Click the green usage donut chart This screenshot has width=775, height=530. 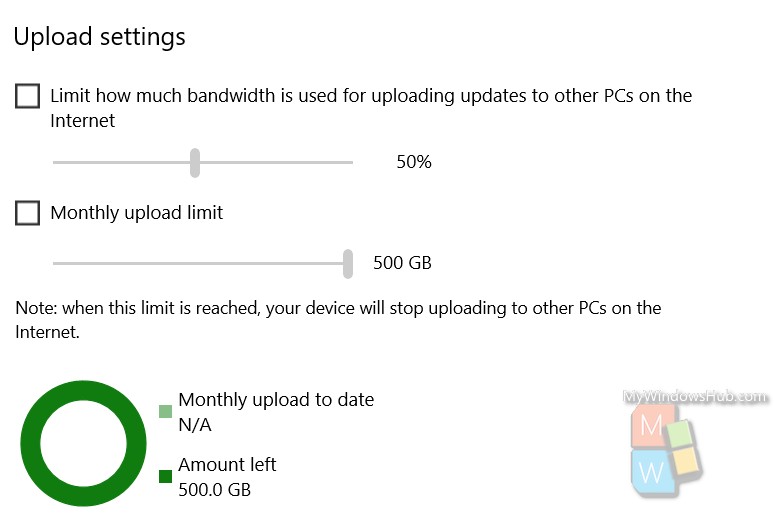click(x=83, y=443)
